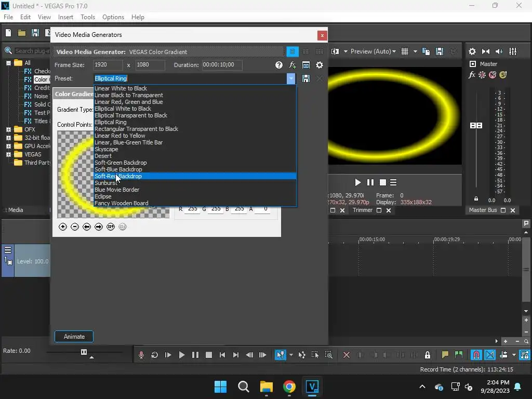Add a gradient control point
Image resolution: width=532 pixels, height=399 pixels.
tap(63, 227)
